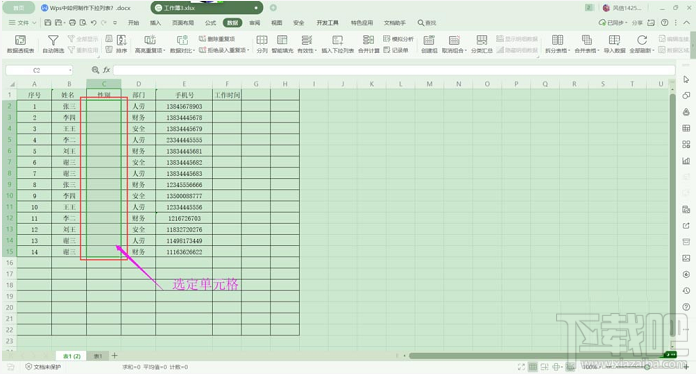Enable 自动筛选 auto filter

(53, 44)
